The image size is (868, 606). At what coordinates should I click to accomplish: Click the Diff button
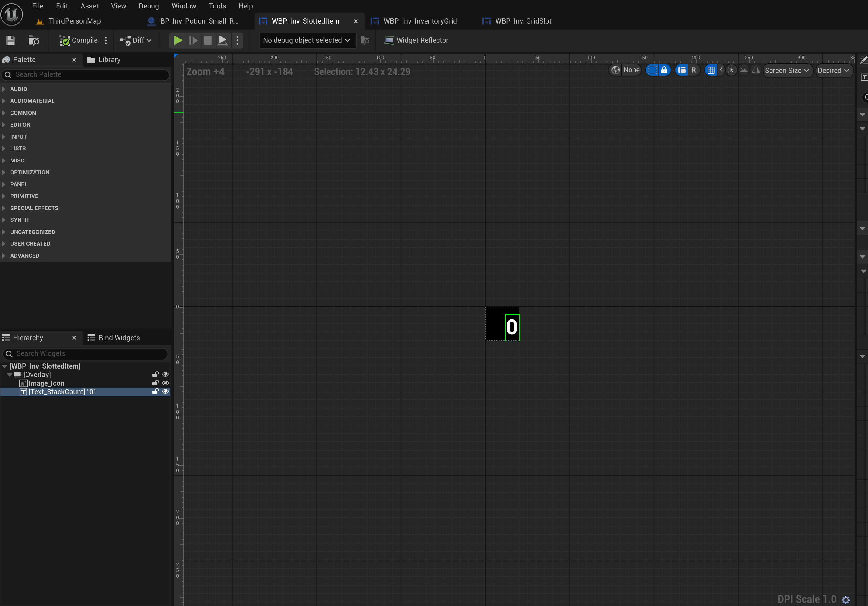pyautogui.click(x=136, y=40)
